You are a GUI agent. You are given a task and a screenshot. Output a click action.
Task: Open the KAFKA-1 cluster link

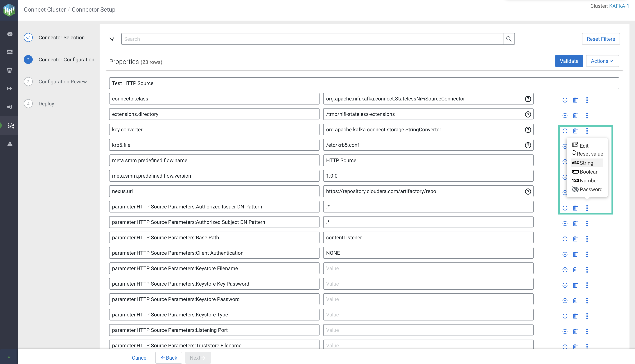[x=619, y=6]
